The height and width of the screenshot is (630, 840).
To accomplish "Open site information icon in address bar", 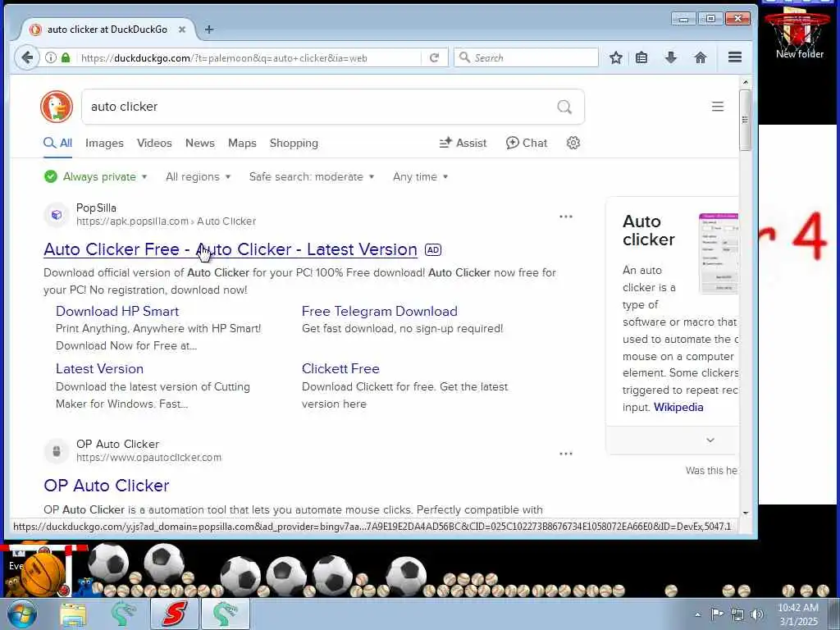I will coord(50,57).
